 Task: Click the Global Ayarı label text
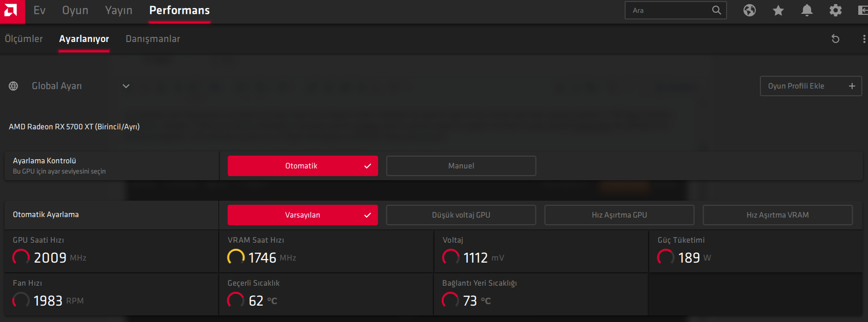pyautogui.click(x=57, y=86)
